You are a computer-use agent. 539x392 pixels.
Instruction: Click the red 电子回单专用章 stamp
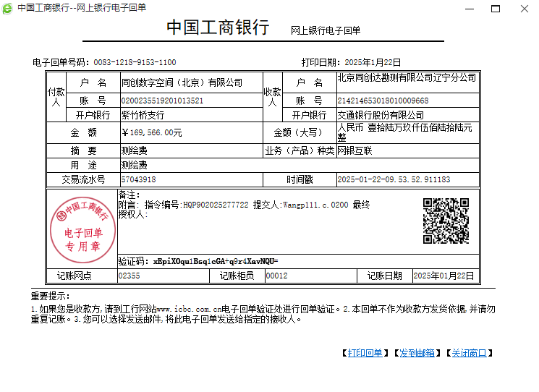pyautogui.click(x=82, y=229)
